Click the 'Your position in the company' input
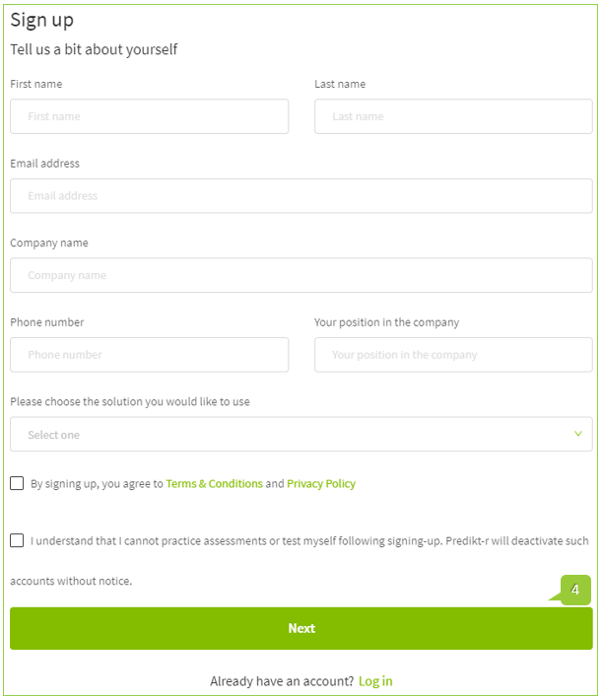602x700 pixels. click(x=453, y=355)
